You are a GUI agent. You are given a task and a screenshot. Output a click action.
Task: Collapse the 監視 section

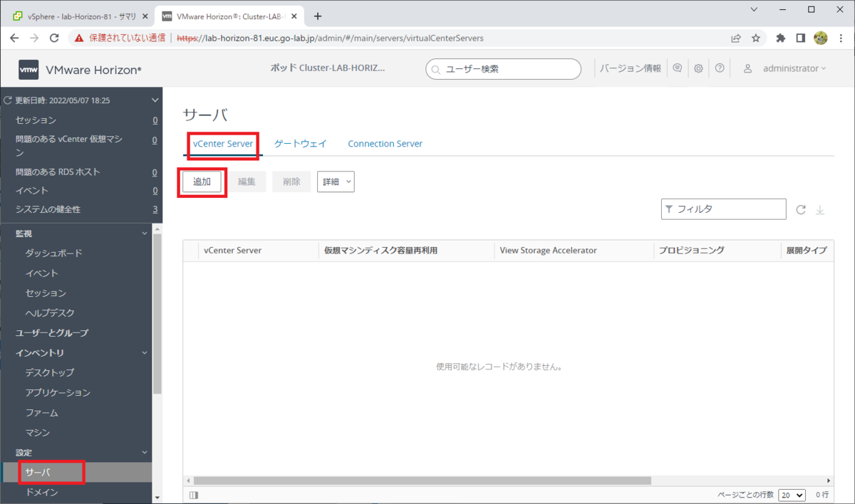click(145, 233)
